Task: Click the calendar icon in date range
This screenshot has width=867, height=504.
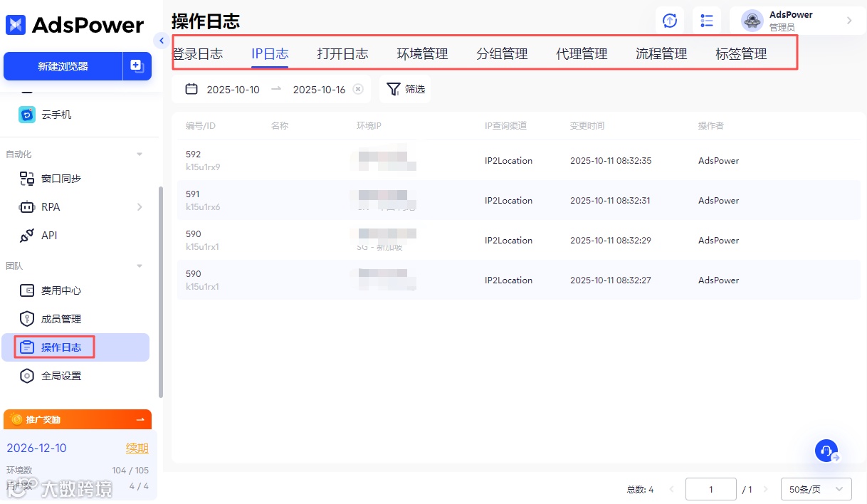Action: [191, 89]
